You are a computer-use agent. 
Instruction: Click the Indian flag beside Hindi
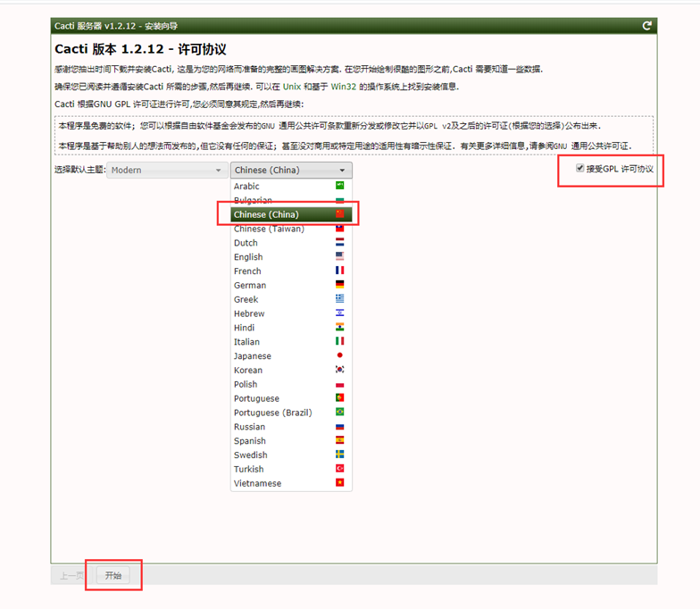(339, 327)
